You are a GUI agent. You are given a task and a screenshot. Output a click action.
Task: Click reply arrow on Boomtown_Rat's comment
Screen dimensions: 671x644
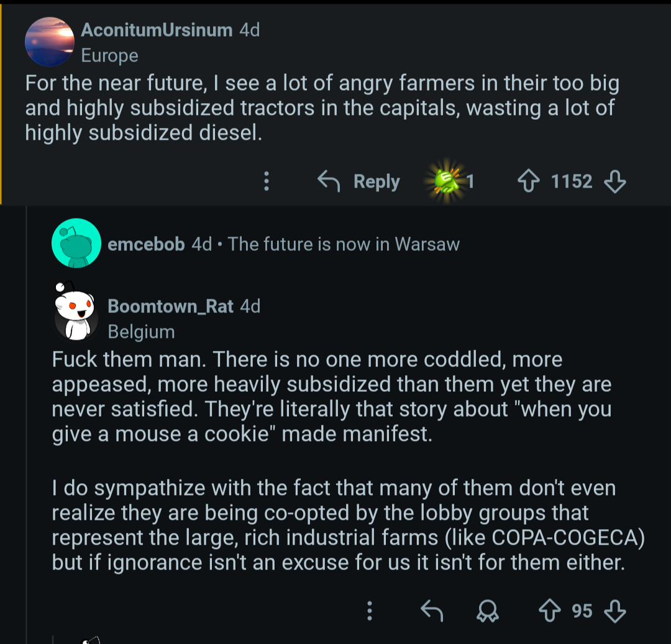tap(432, 611)
